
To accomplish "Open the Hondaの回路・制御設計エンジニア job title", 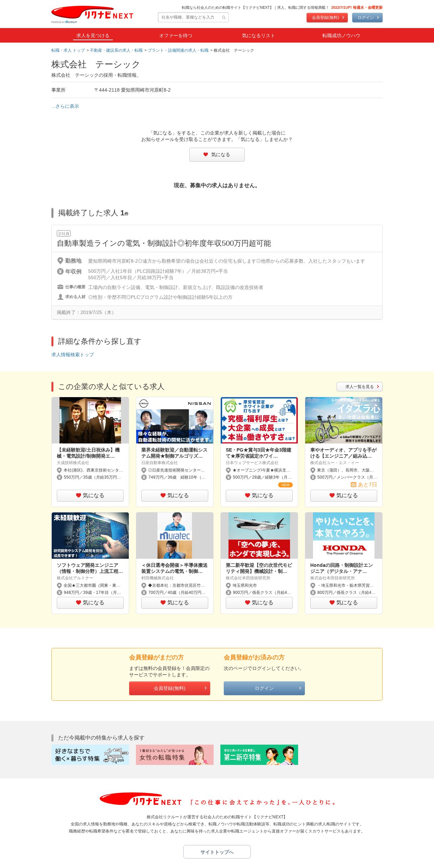I will point(341,568).
